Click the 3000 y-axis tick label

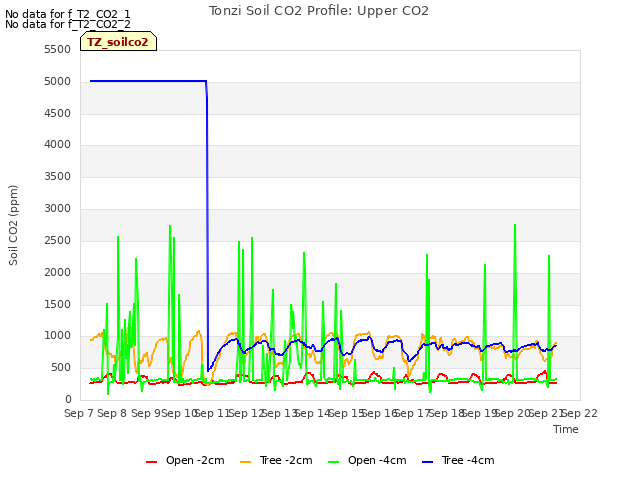pyautogui.click(x=58, y=208)
